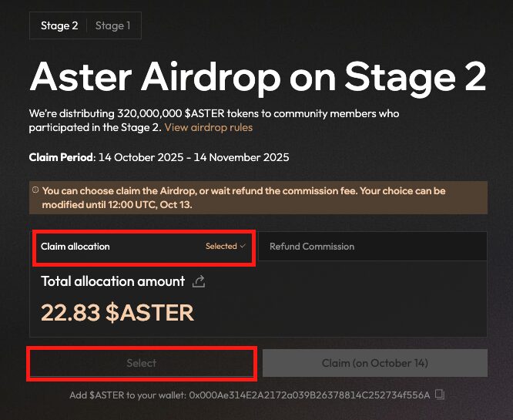Screen dimensions: 513x420
Task: Copy the $ASTER contract address with copy icon
Action: click(x=440, y=395)
